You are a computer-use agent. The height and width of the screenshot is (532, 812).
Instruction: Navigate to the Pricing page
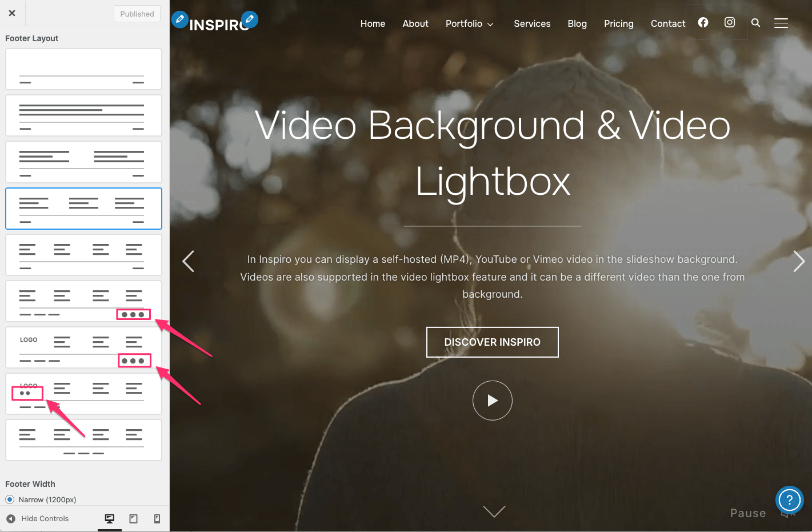618,23
